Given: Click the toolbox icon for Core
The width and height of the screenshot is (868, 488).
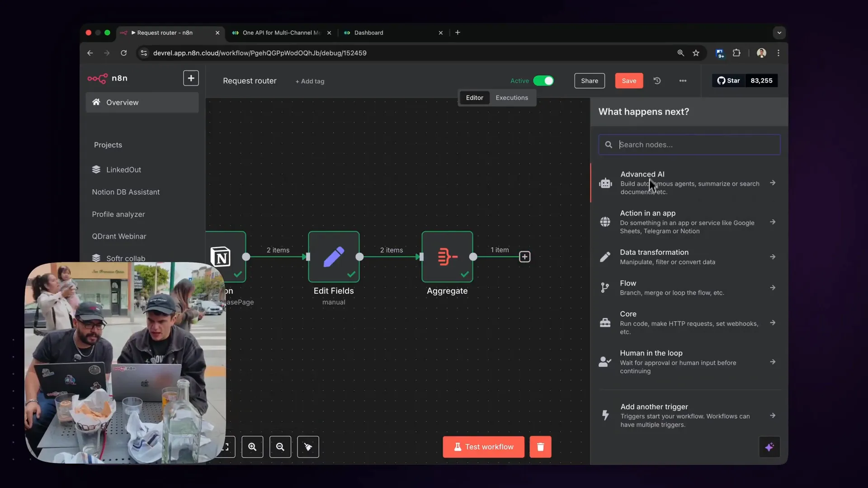Looking at the screenshot, I should pyautogui.click(x=605, y=323).
